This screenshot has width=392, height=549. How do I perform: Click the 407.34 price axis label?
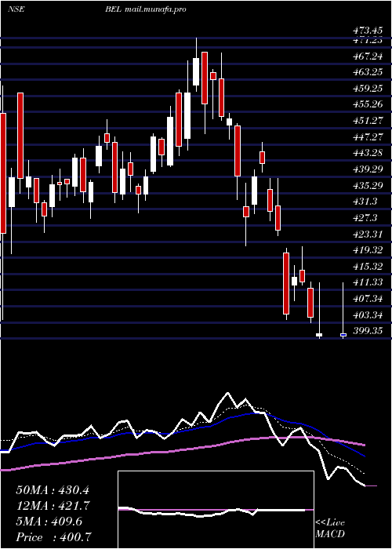click(367, 299)
